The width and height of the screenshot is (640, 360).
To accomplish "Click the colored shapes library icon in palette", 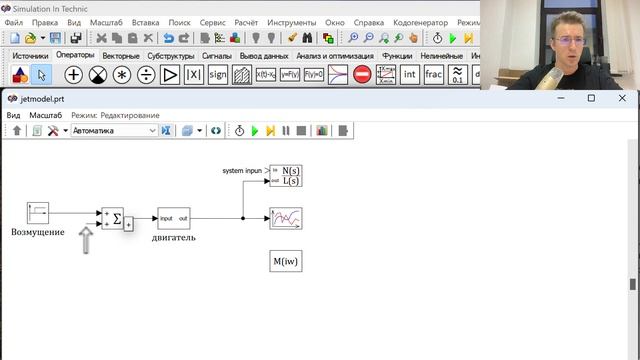I will (x=20, y=75).
